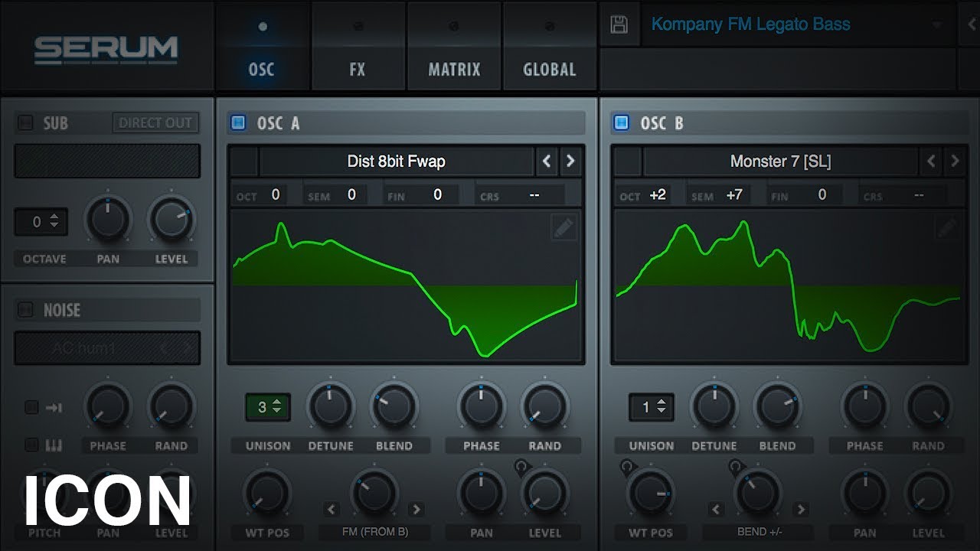Image resolution: width=980 pixels, height=551 pixels.
Task: Toggle OSC A enable switch
Action: pos(238,122)
